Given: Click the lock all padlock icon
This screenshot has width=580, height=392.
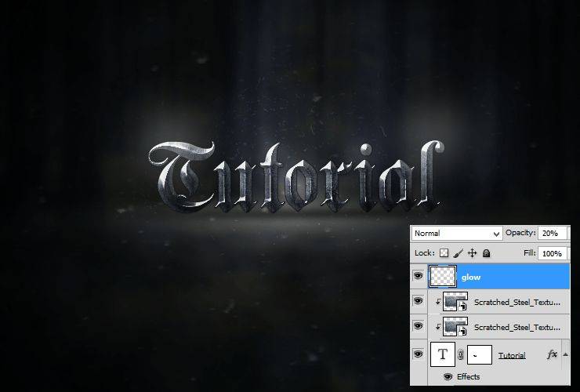Looking at the screenshot, I should tap(487, 253).
